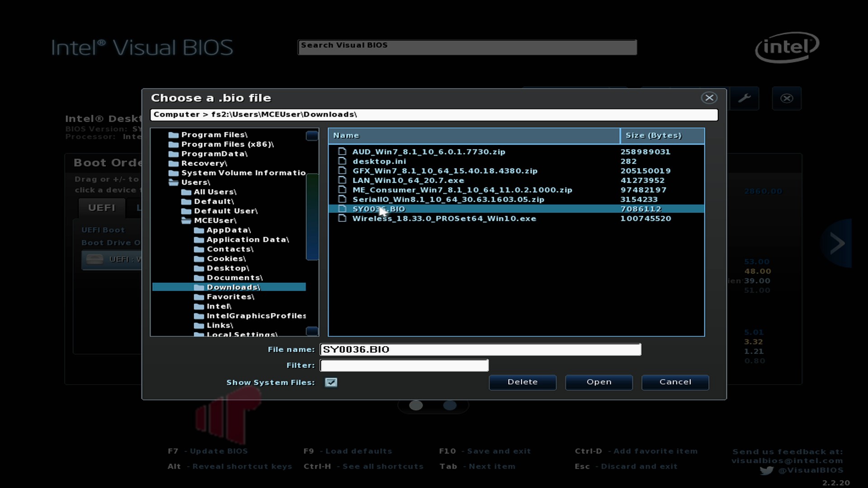This screenshot has height=488, width=868.
Task: Select the second page indicator dot
Action: coord(450,405)
